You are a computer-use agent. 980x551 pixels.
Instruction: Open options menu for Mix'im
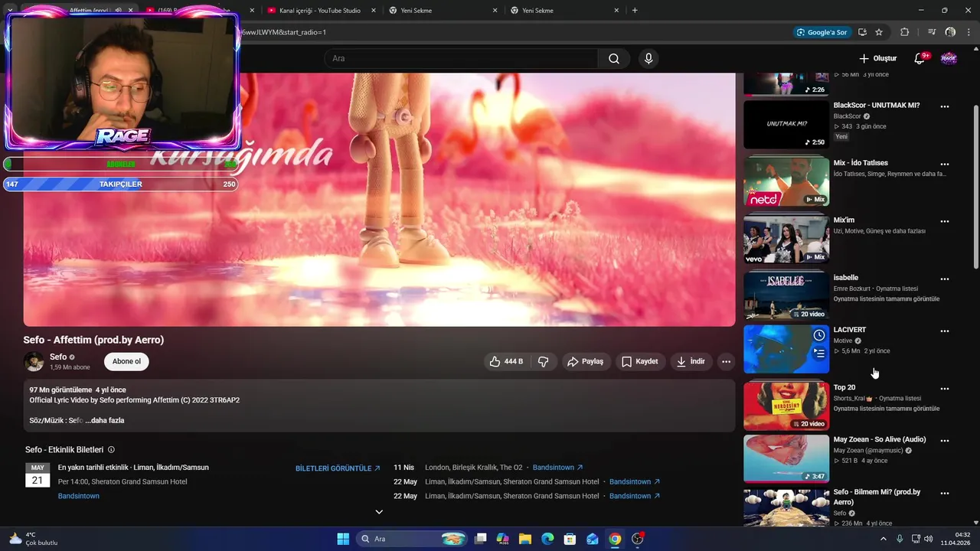(945, 221)
